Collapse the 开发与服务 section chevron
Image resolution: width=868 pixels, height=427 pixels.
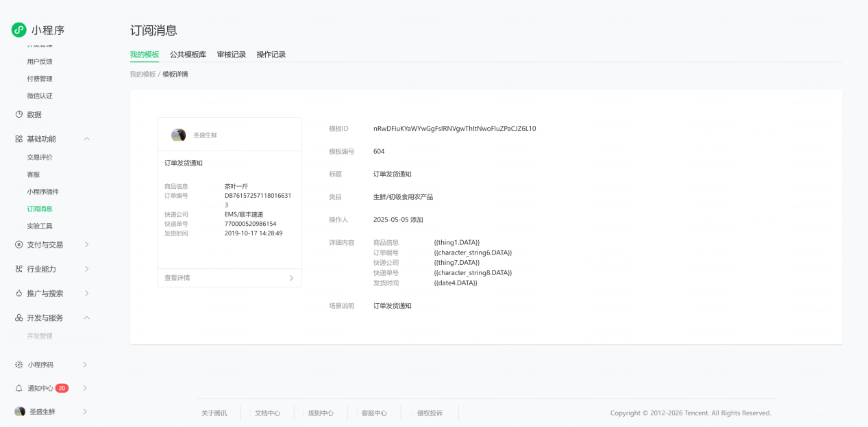point(86,318)
